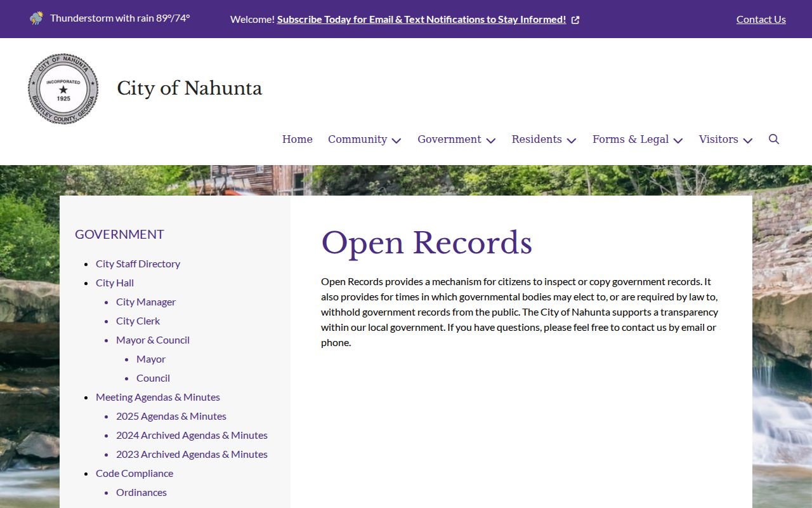Open Ordinances sidebar link
The width and height of the screenshot is (812, 508).
click(141, 492)
